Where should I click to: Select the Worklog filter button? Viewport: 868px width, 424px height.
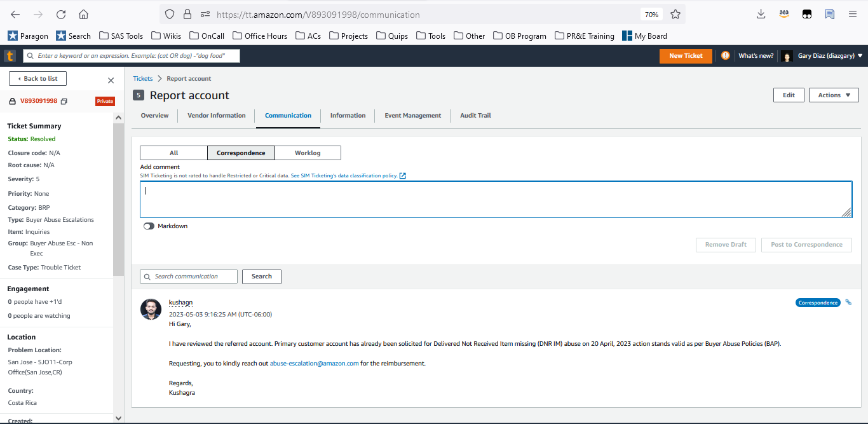pos(308,153)
